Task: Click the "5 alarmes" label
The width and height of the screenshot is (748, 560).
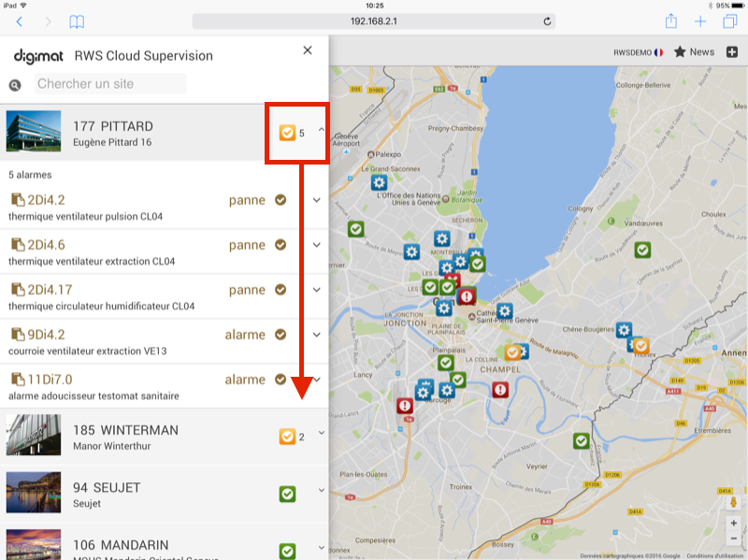Action: coord(30,175)
